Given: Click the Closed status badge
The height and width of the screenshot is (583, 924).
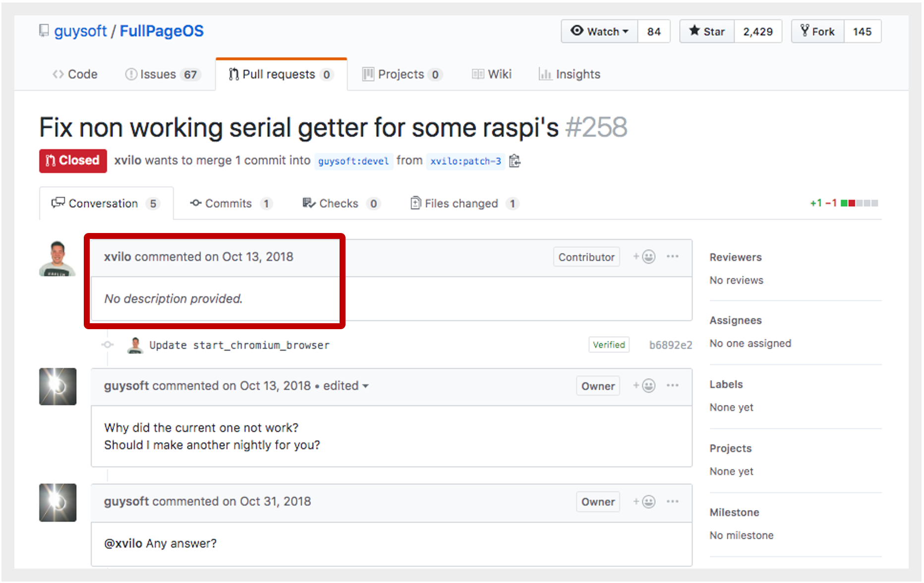Looking at the screenshot, I should (73, 161).
